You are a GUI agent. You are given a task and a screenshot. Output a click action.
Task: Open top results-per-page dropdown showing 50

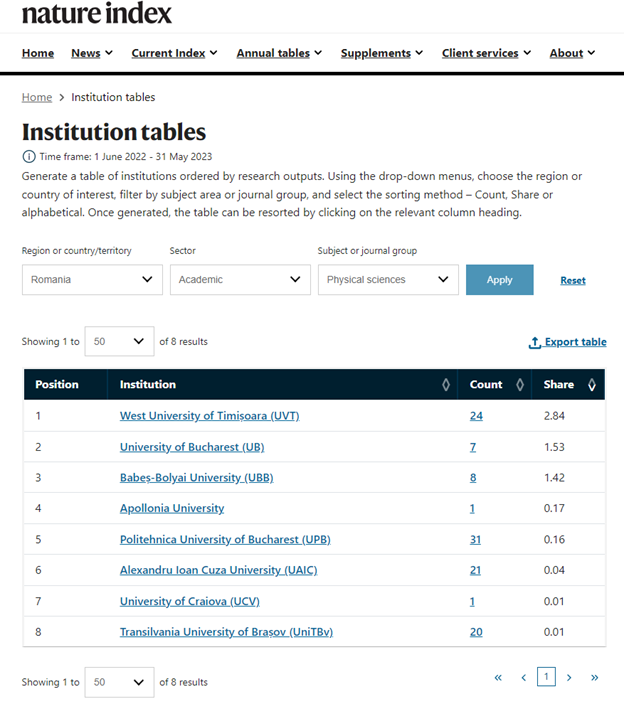tap(119, 341)
